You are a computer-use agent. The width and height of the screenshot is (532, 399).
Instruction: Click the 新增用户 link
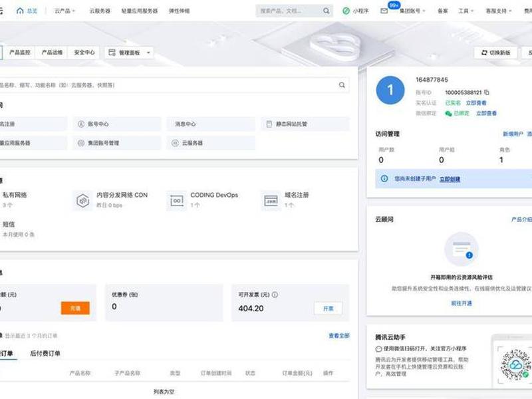point(513,134)
